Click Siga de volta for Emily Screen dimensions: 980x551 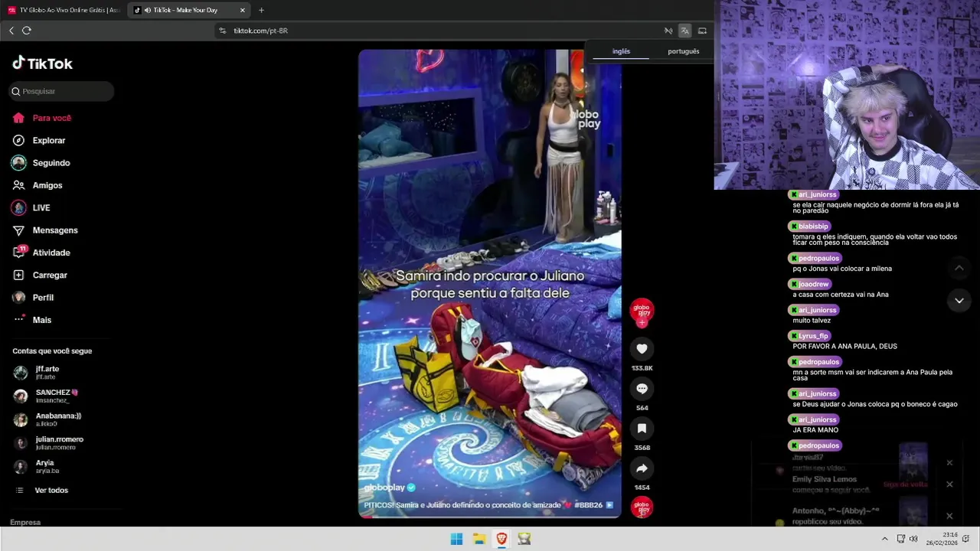click(905, 484)
